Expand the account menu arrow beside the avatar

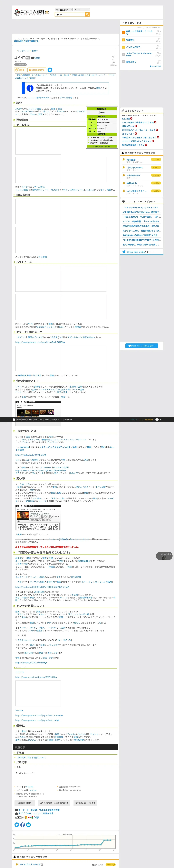pyautogui.click(x=161, y=420)
